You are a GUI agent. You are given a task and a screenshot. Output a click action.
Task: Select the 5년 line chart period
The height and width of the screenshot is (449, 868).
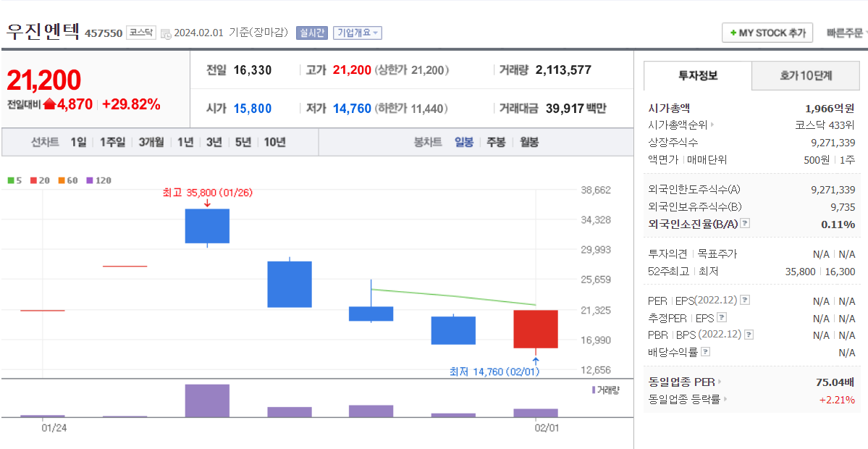tap(243, 142)
